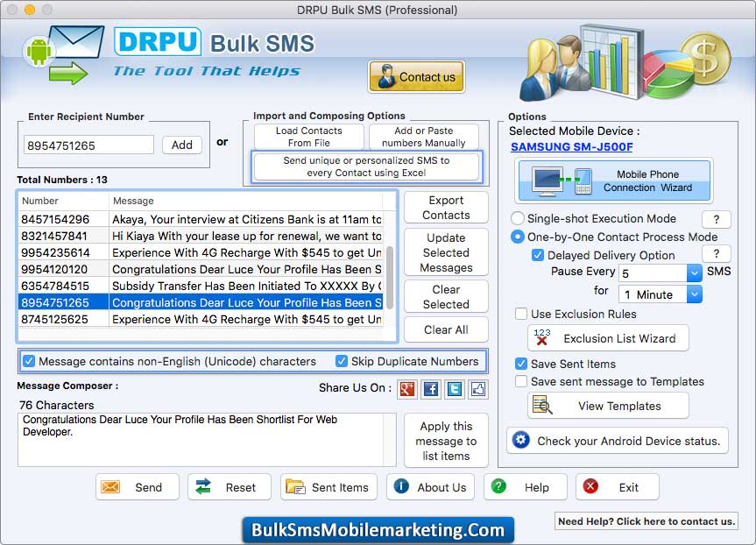756x545 pixels.
Task: Click the person icon on Contact us
Action: point(386,76)
